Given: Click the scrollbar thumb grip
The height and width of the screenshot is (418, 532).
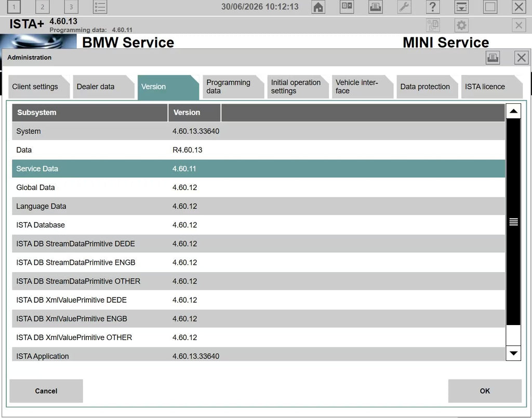Looking at the screenshot, I should [x=513, y=222].
